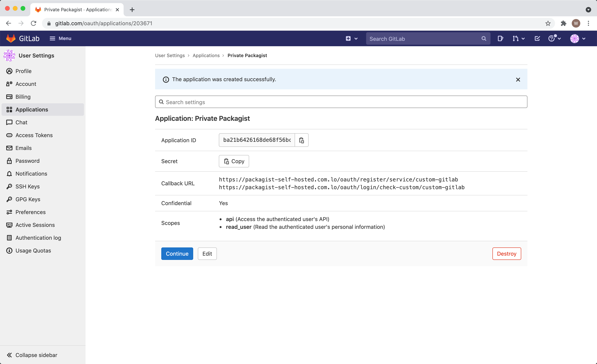Open the Billing page
Image resolution: width=597 pixels, height=364 pixels.
click(x=43, y=97)
